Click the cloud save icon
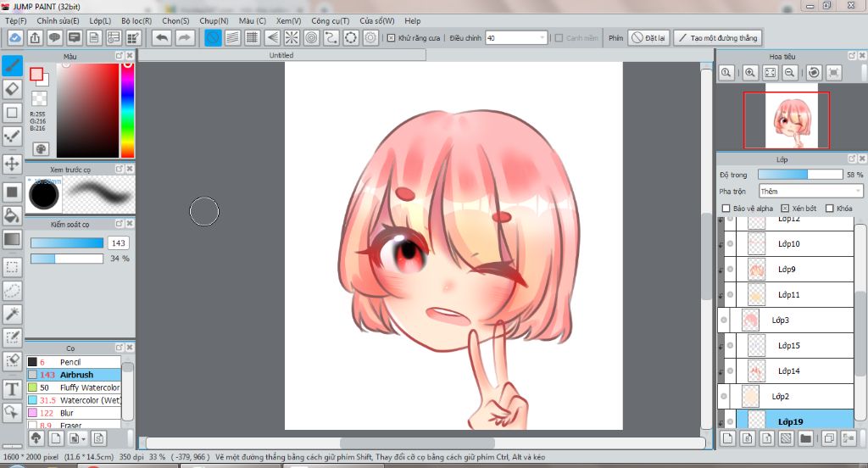The image size is (868, 468). click(x=15, y=37)
